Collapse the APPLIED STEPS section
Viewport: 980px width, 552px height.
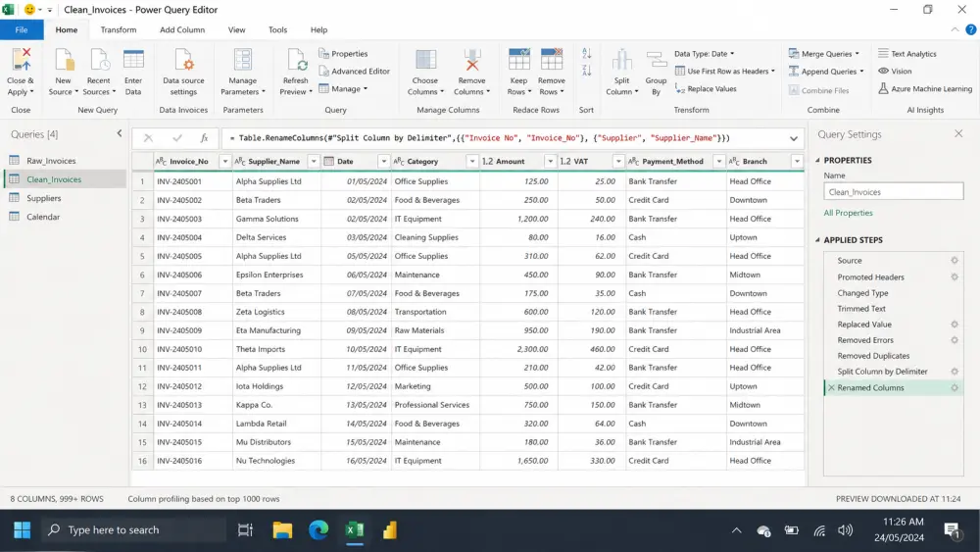pos(817,240)
